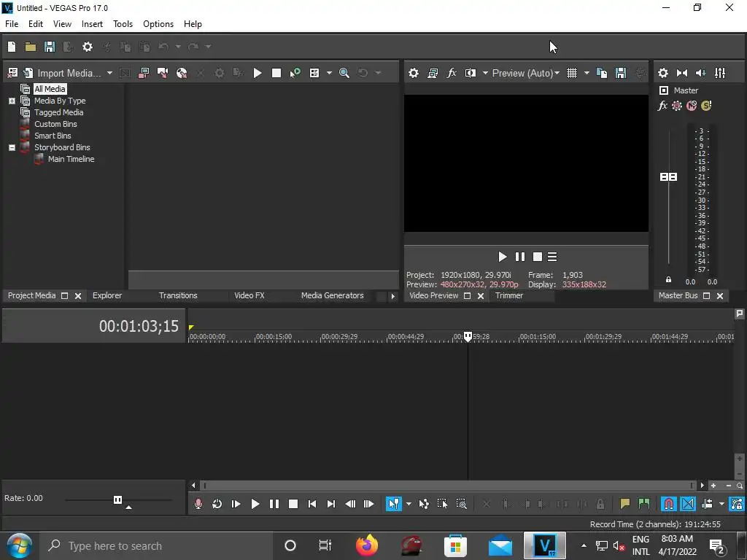The height and width of the screenshot is (560, 747).
Task: Open the File menu
Action: click(x=12, y=24)
